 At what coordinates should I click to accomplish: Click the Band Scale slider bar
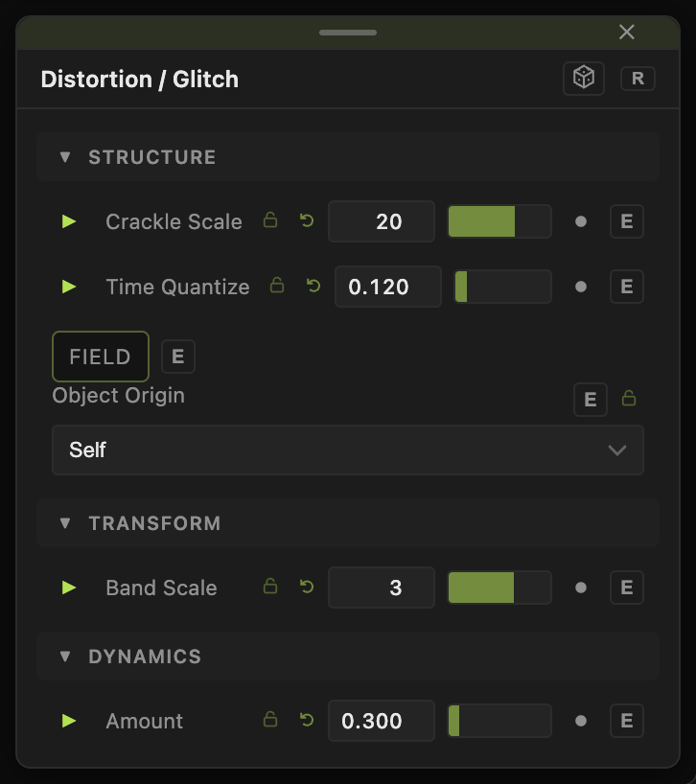click(x=499, y=588)
